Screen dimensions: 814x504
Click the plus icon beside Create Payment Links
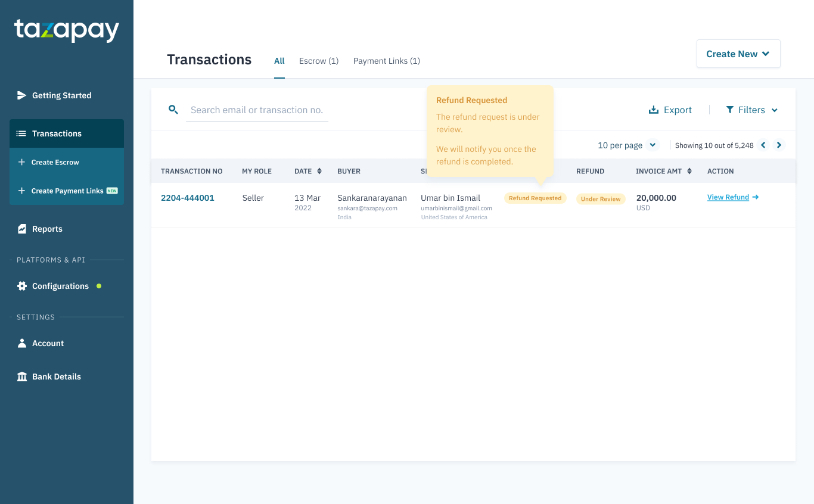(21, 191)
